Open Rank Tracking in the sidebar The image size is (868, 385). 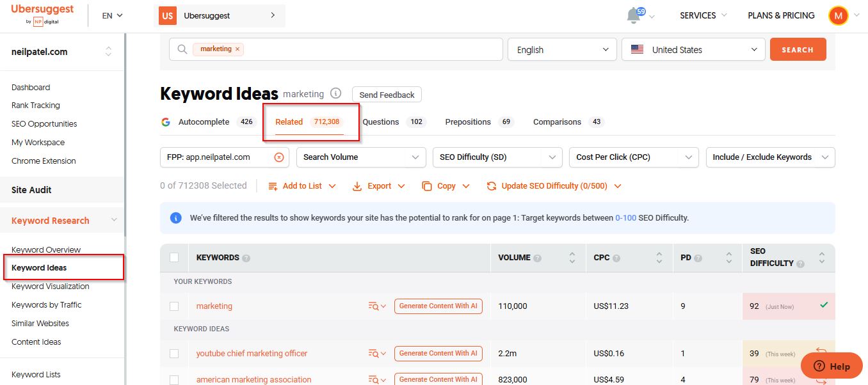(36, 106)
